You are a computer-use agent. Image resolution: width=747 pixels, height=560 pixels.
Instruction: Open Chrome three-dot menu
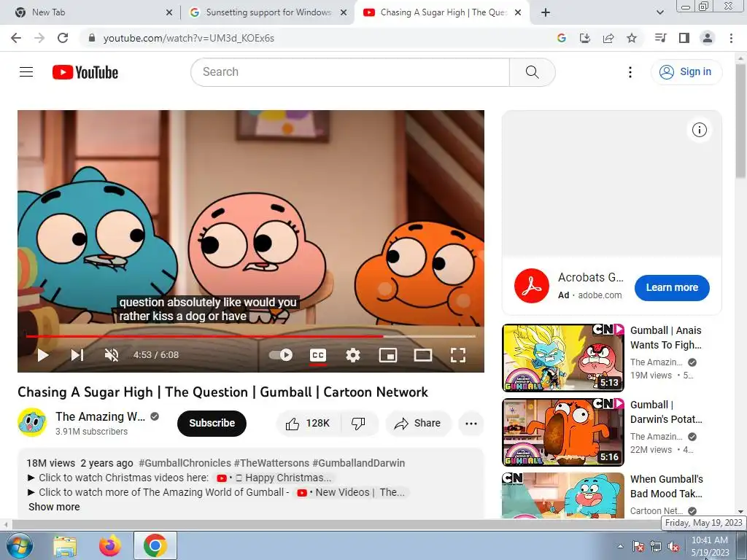pos(731,38)
